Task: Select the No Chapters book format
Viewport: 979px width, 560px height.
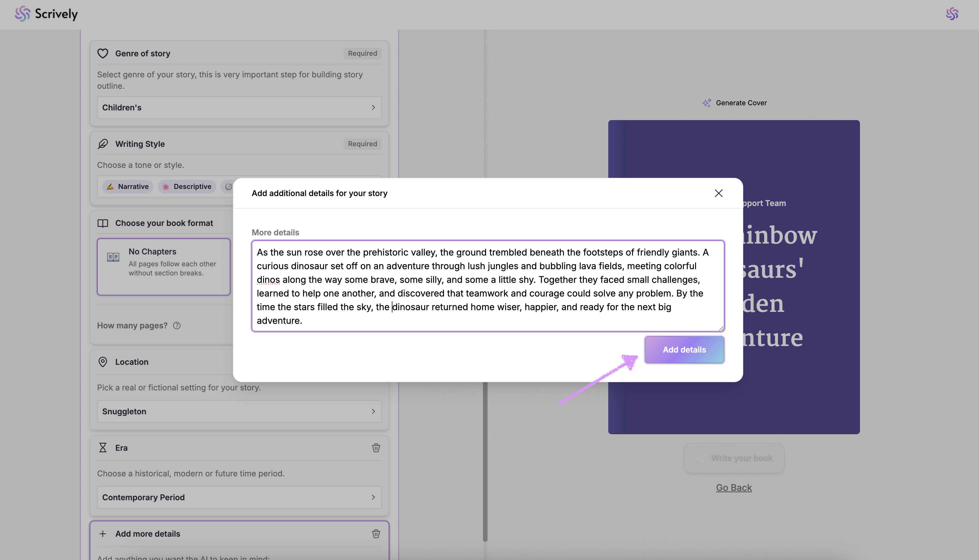Action: (x=163, y=267)
